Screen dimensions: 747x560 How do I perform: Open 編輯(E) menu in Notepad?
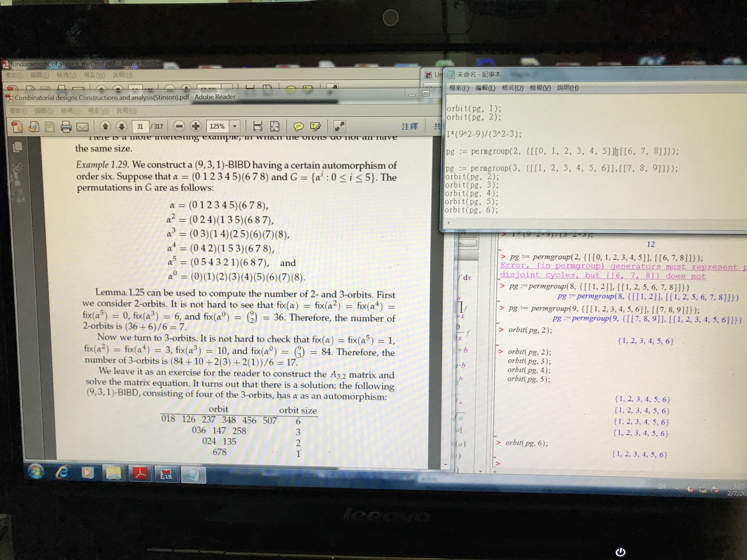[485, 88]
